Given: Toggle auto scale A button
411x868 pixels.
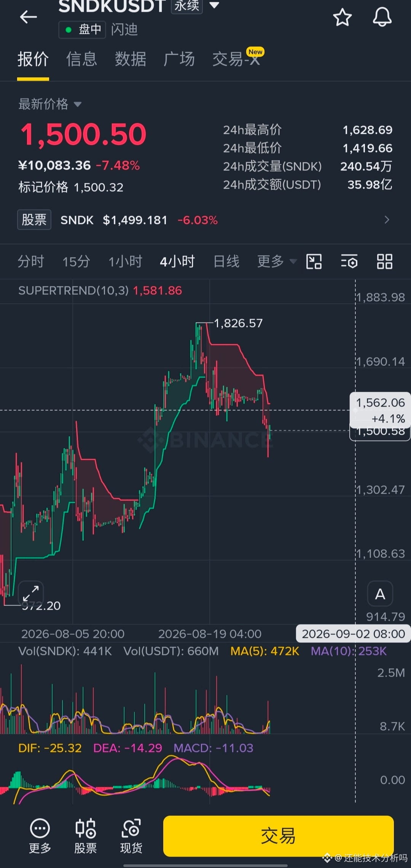Looking at the screenshot, I should 380,594.
